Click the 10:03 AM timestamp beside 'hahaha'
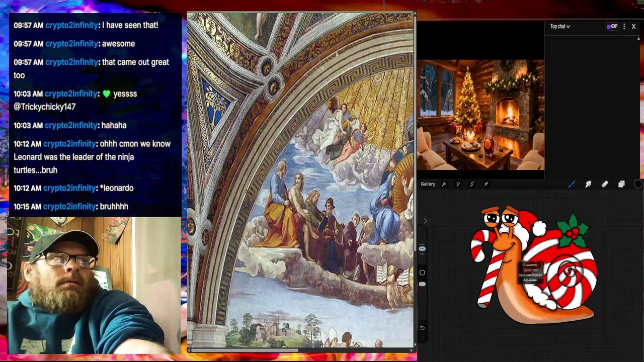Image resolution: width=644 pixels, height=362 pixels. 28,125
